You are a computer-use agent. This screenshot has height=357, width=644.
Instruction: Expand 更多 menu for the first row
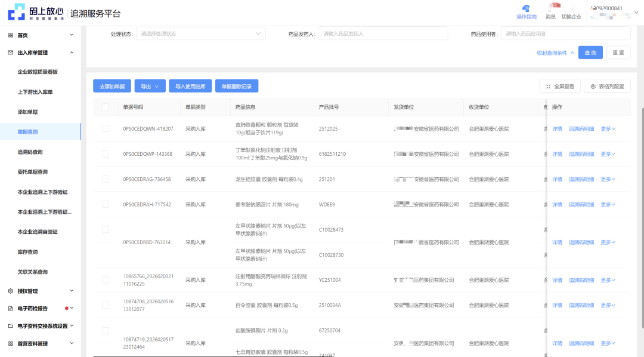608,128
